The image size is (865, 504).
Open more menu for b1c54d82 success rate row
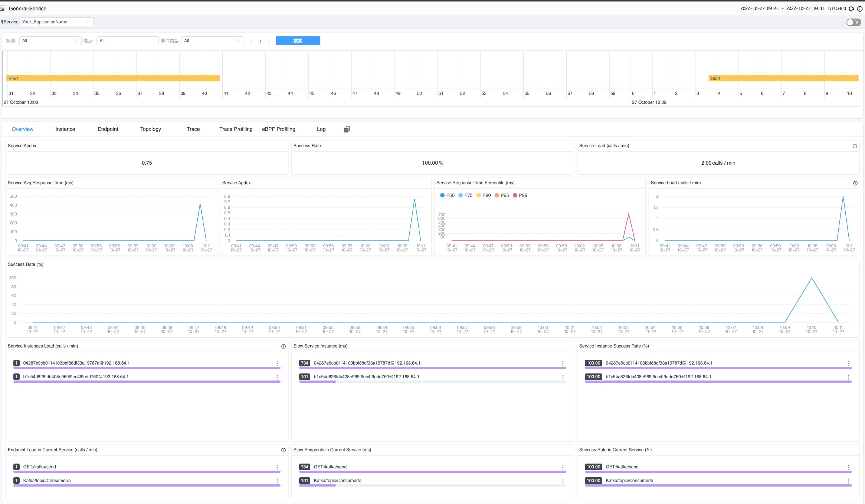point(849,377)
